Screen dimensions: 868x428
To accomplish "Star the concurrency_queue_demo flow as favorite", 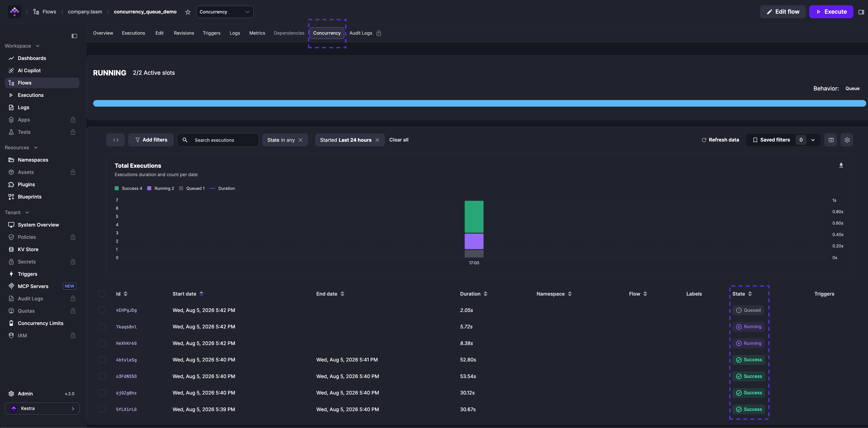I will pos(188,12).
